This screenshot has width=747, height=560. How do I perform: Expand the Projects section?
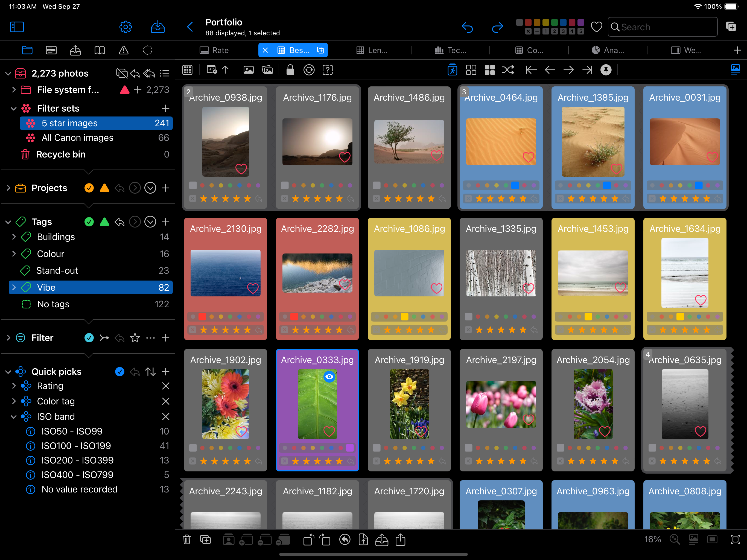pyautogui.click(x=8, y=188)
